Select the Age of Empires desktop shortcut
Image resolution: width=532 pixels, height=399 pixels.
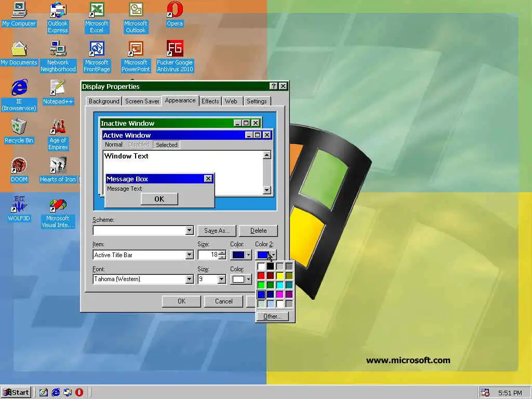coord(58,135)
